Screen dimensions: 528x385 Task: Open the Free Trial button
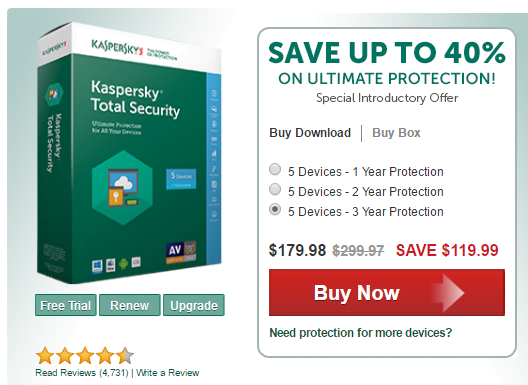tap(66, 305)
